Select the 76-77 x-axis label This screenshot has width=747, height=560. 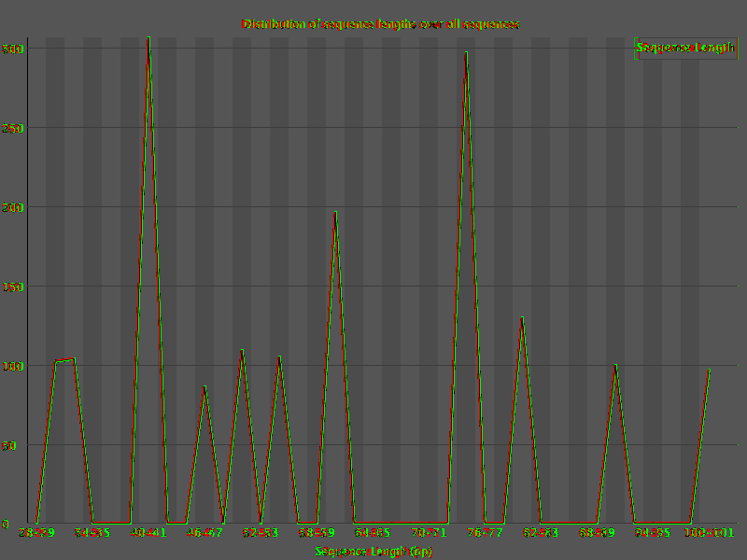[x=485, y=532]
